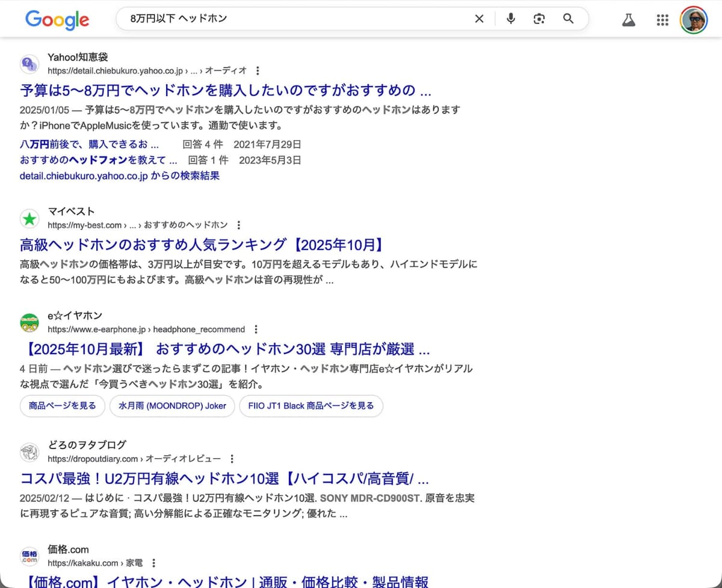
Task: Start a voice search with the microphone icon
Action: [510, 19]
